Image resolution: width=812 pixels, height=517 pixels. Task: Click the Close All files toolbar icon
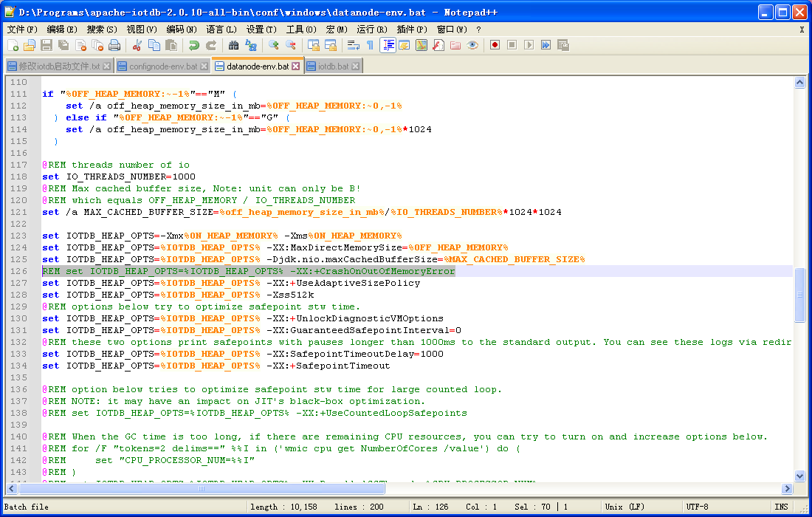coord(97,46)
